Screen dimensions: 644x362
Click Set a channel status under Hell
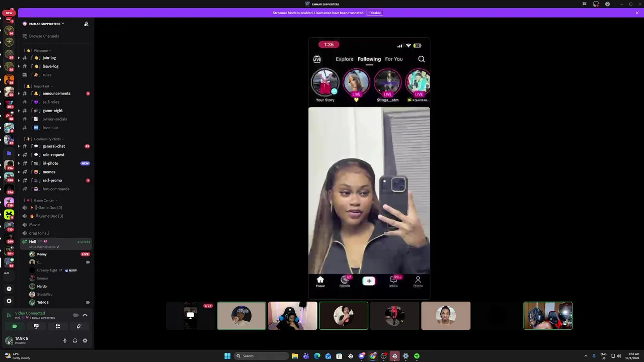pos(44,247)
